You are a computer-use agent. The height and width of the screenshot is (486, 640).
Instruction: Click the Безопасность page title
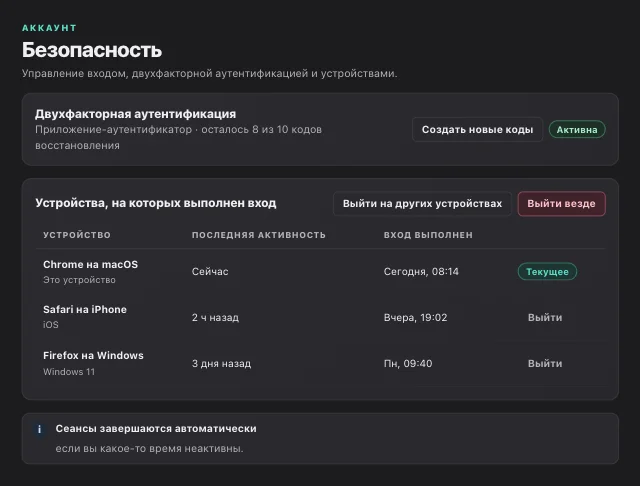tap(92, 50)
